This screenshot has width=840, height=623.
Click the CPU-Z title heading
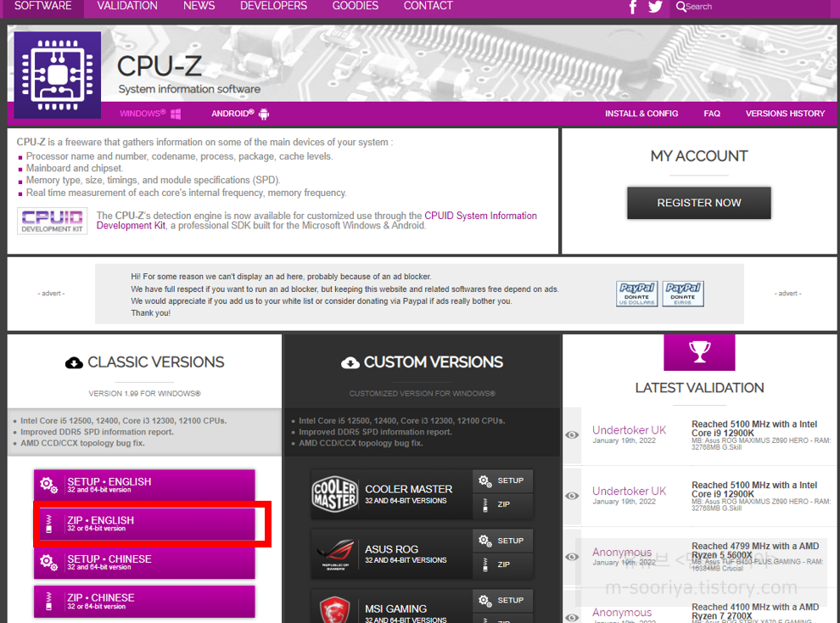160,66
